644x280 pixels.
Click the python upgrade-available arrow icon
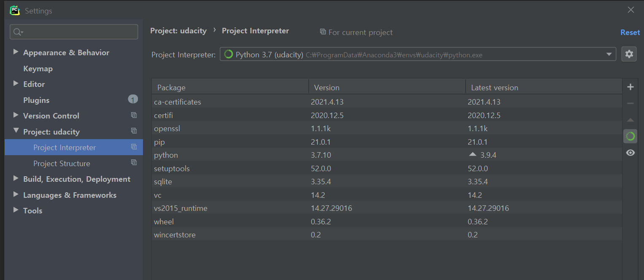[472, 155]
